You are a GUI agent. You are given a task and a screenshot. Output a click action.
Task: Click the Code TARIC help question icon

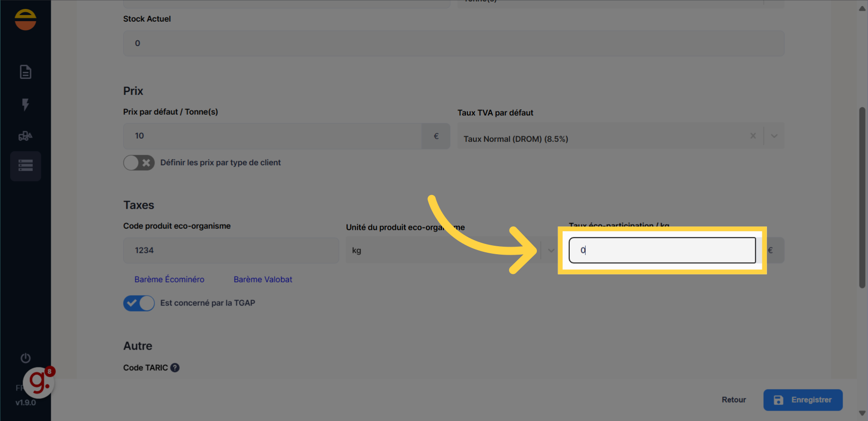click(x=175, y=368)
